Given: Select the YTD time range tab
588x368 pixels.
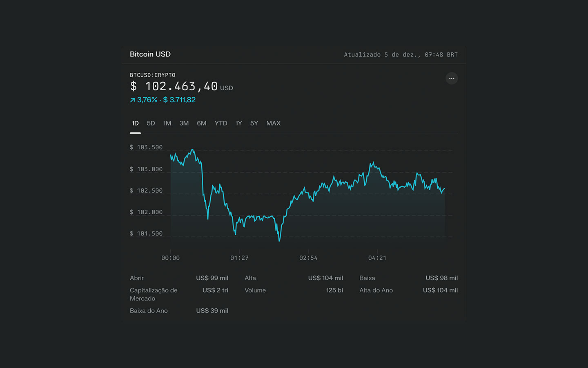Looking at the screenshot, I should coord(221,123).
